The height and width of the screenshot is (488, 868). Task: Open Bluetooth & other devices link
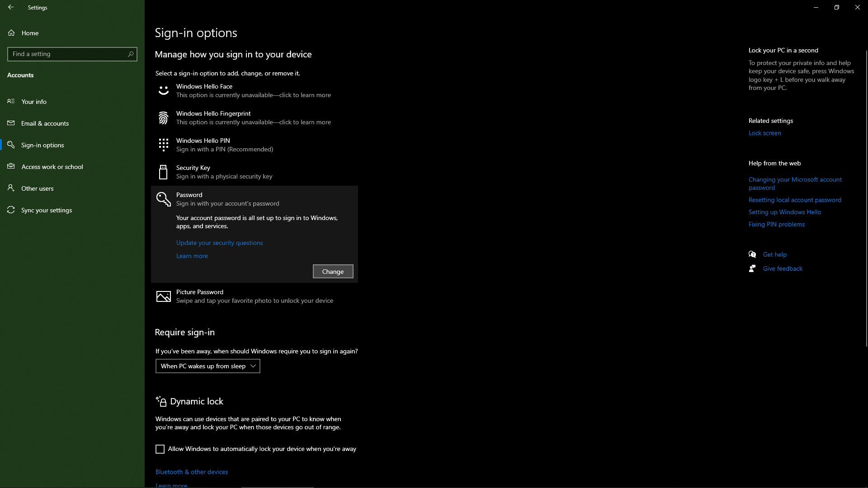pos(192,472)
